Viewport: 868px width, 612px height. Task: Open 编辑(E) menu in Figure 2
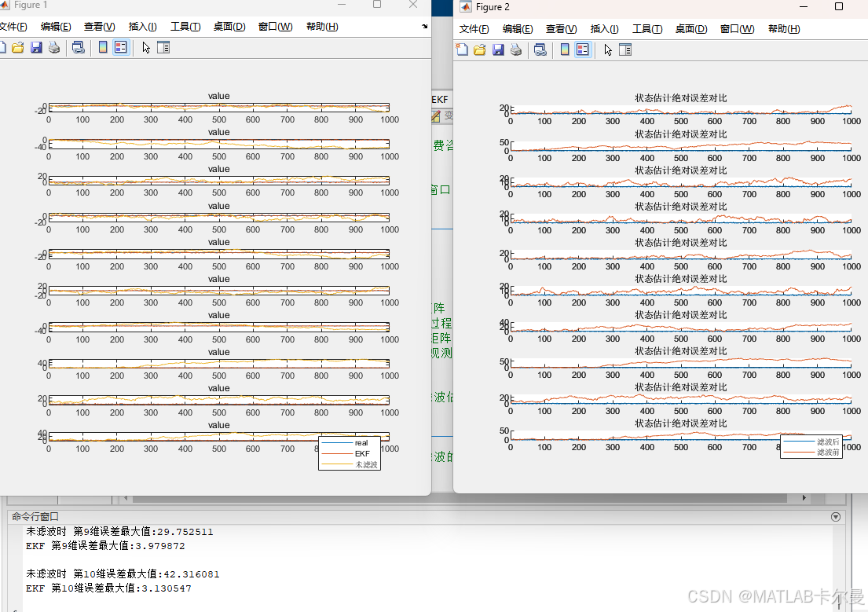pyautogui.click(x=518, y=29)
